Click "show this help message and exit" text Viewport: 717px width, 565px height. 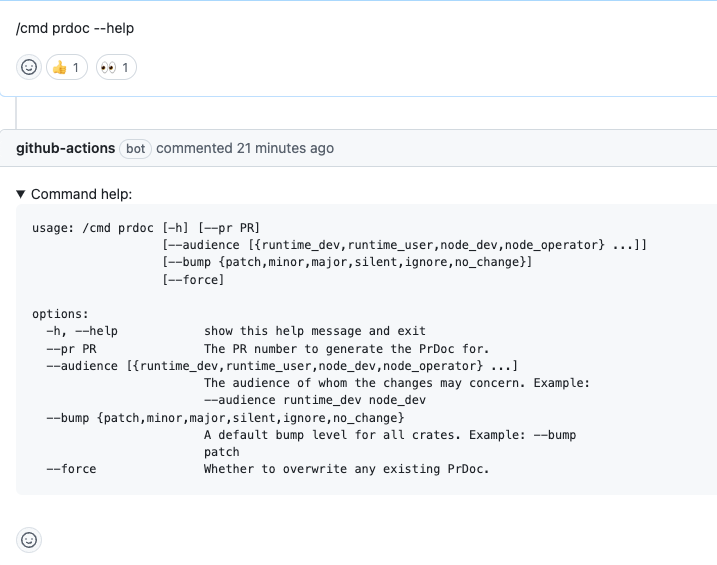[314, 331]
